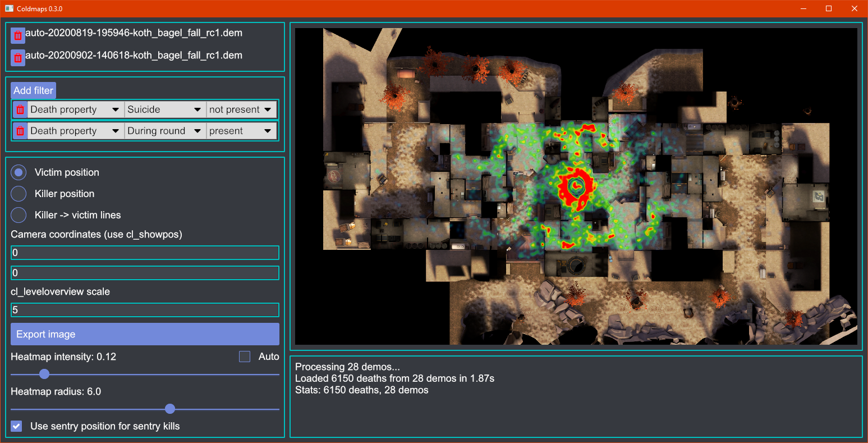Minimize the Coldmaps window
The image size is (868, 443).
803,8
